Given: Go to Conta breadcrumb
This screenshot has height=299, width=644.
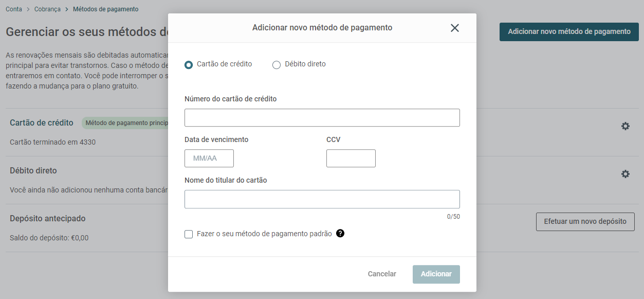Looking at the screenshot, I should 14,9.
